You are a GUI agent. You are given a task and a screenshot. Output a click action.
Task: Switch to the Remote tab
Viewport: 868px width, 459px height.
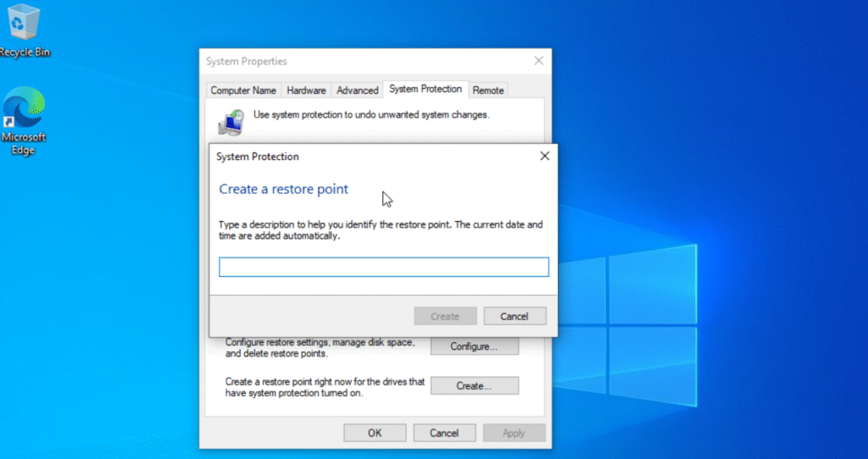click(487, 90)
